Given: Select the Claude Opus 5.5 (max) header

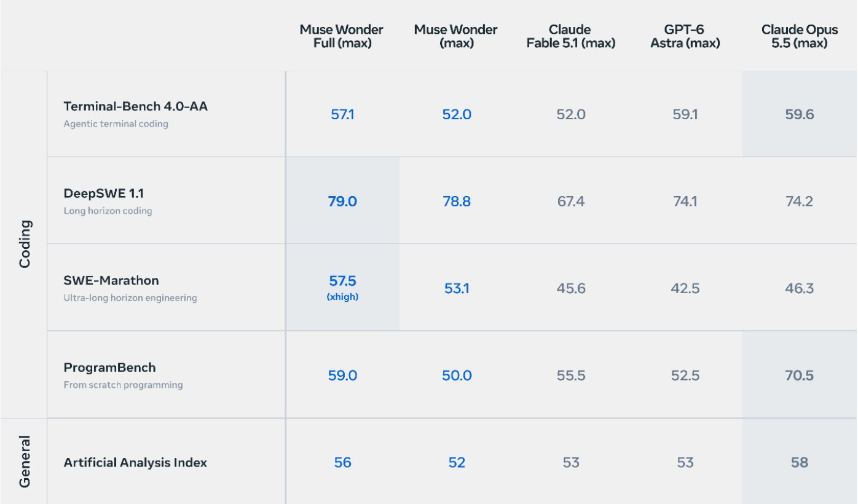Looking at the screenshot, I should (x=800, y=36).
